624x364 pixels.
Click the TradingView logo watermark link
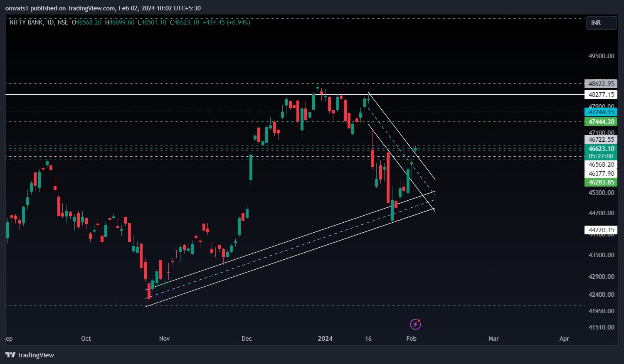coord(30,355)
